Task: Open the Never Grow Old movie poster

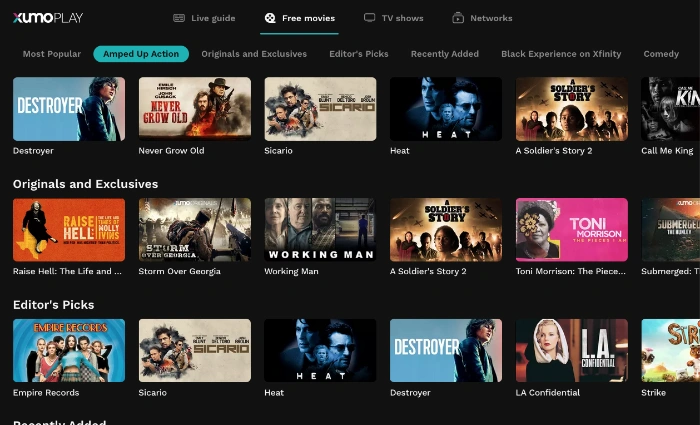Action: coord(194,109)
